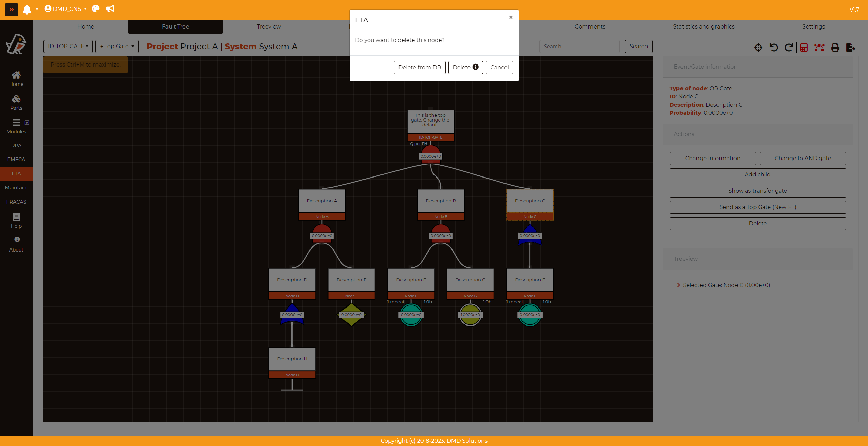Viewport: 868px width, 446px height.
Task: Click Cancel in the FTA dialog
Action: point(499,67)
